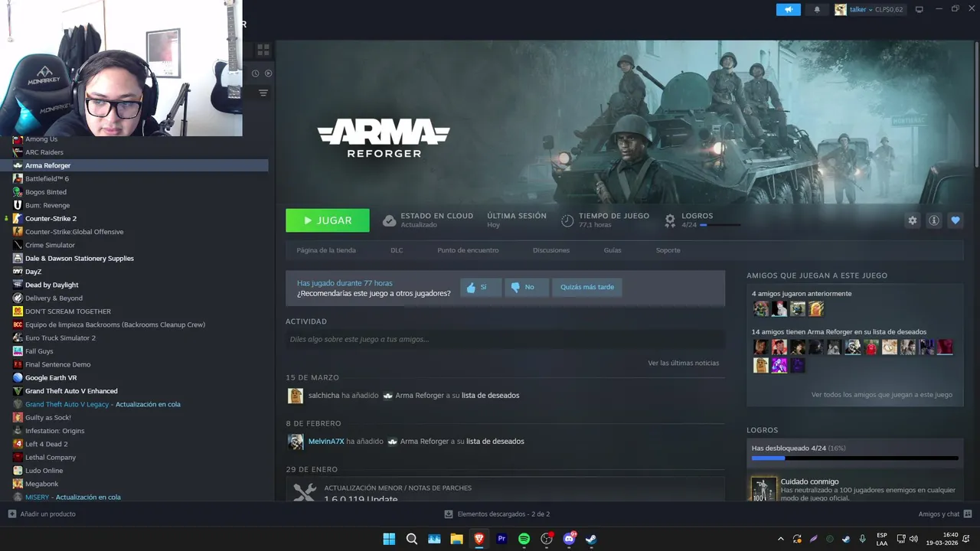This screenshot has height=551, width=980.
Task: Click the main page vertical scrollbar
Action: (976, 104)
